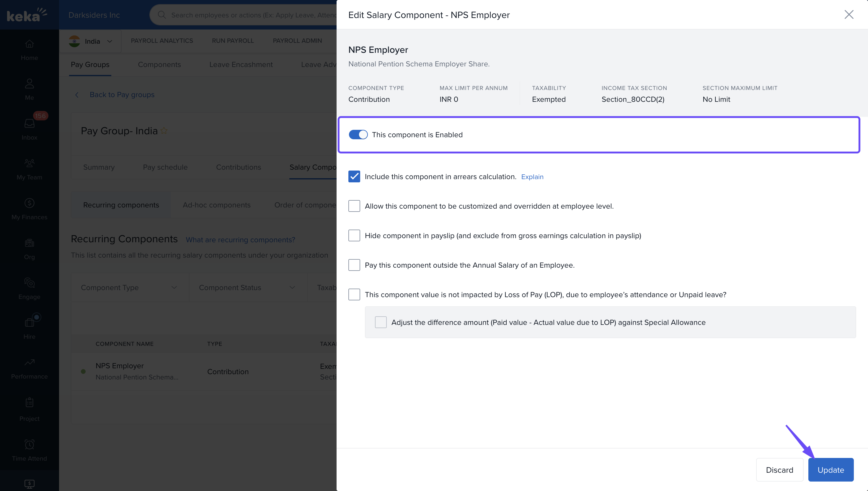Screen dimensions: 868x491
Task: Click the employee search input field
Action: pos(253,15)
